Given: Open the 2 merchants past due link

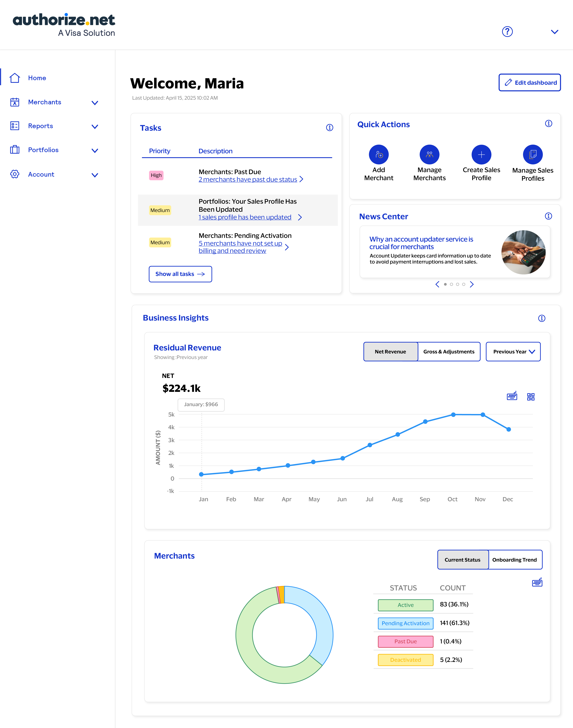Looking at the screenshot, I should coord(248,179).
